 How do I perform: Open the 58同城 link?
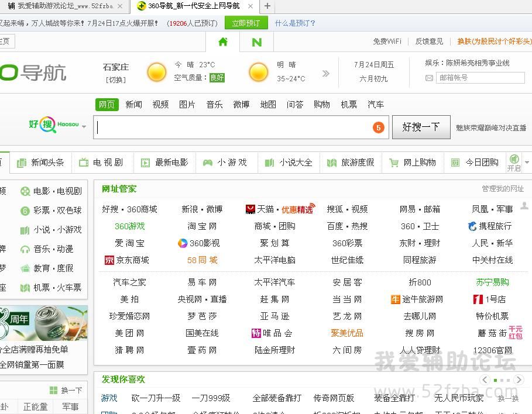point(202,260)
